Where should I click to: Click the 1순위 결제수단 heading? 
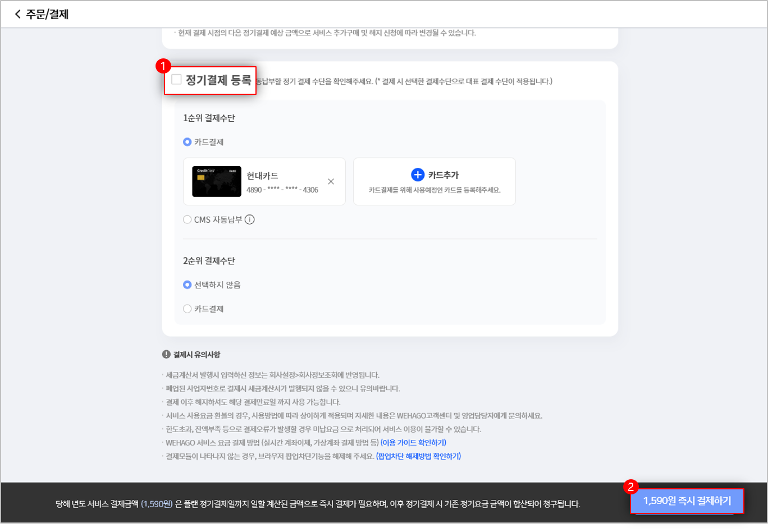point(209,118)
